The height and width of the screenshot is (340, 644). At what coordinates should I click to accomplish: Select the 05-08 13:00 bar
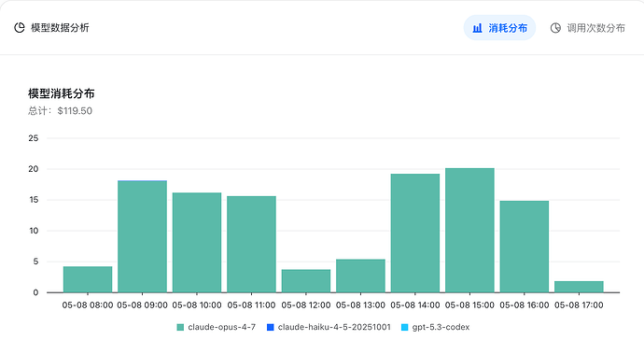coord(360,276)
